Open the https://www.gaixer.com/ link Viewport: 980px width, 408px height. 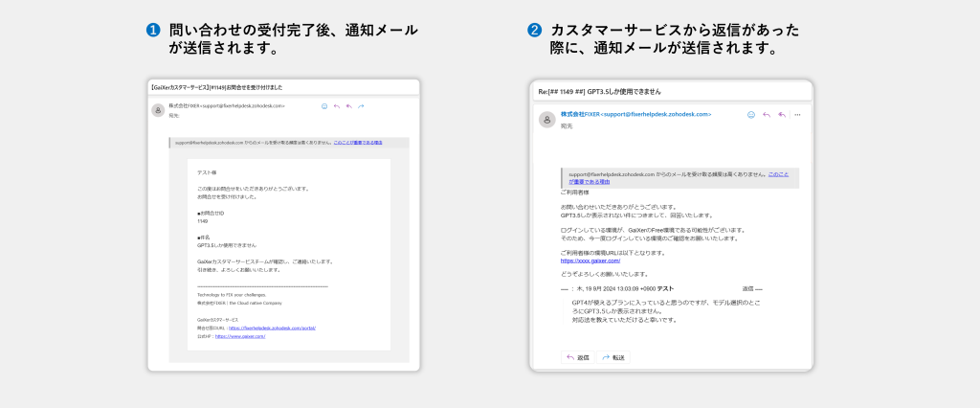[239, 336]
